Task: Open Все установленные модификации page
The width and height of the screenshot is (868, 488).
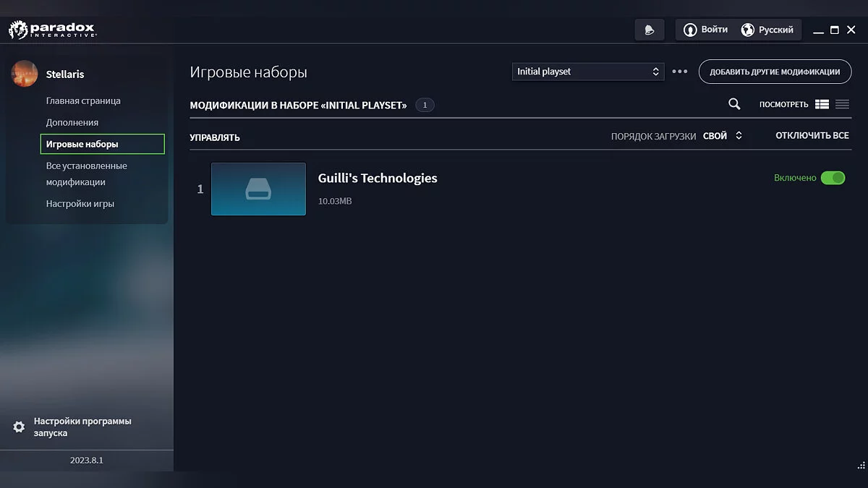Action: click(x=86, y=174)
